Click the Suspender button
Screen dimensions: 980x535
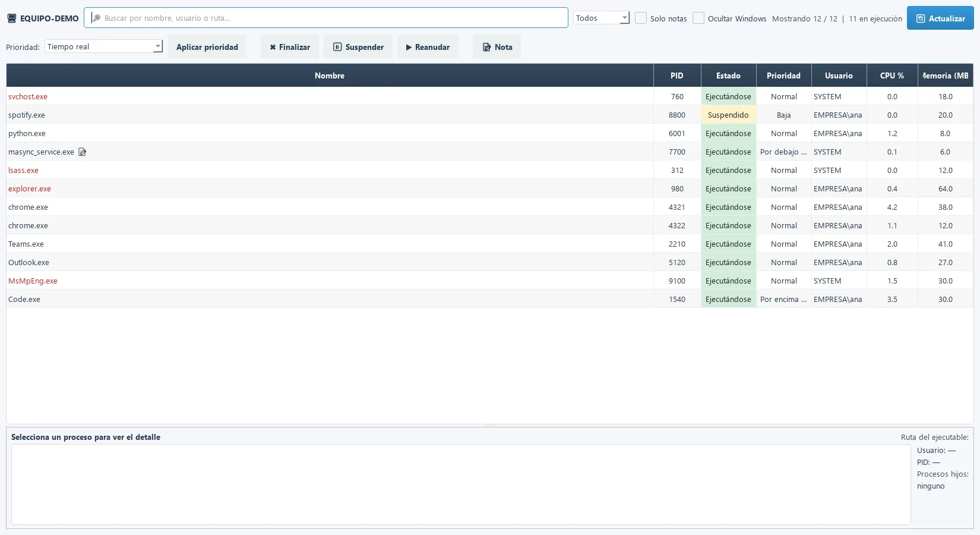(358, 47)
